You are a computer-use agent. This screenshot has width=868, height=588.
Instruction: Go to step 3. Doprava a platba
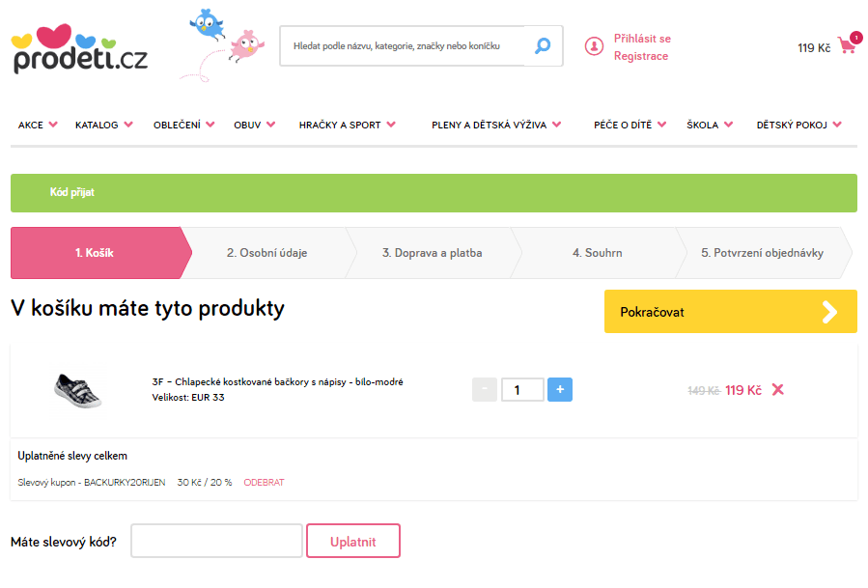tap(433, 252)
